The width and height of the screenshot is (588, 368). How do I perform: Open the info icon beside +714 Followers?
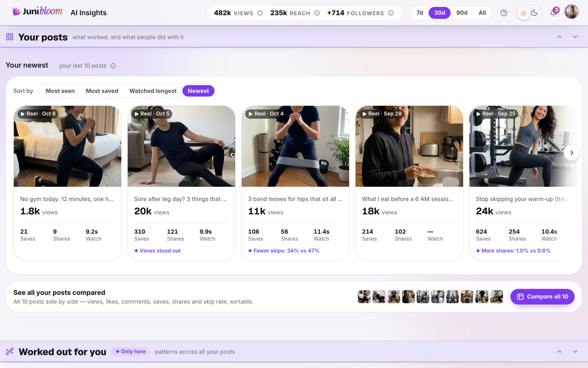pos(391,13)
